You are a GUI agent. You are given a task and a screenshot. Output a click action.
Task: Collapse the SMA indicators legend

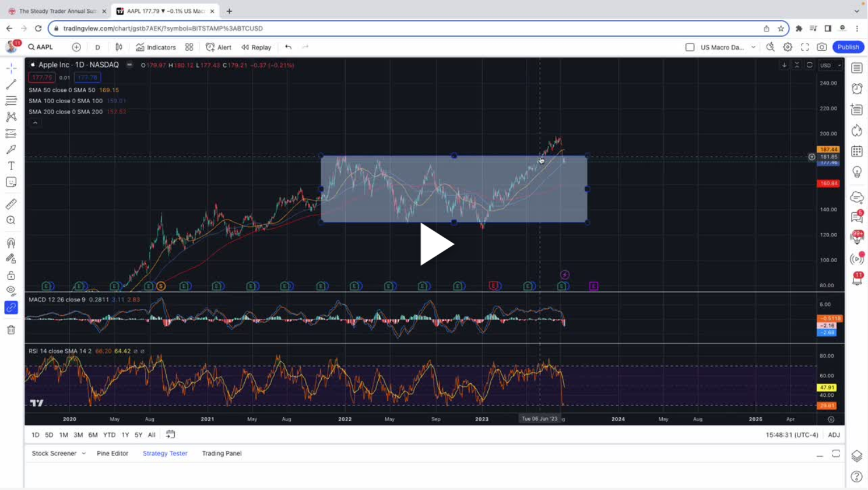[x=35, y=122]
